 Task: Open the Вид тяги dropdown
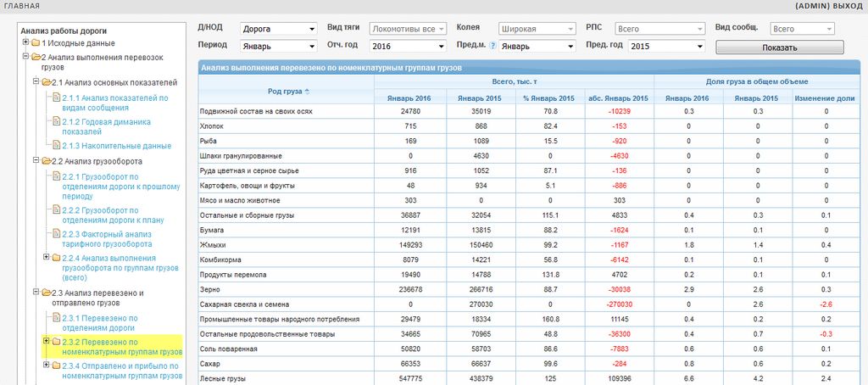click(408, 29)
